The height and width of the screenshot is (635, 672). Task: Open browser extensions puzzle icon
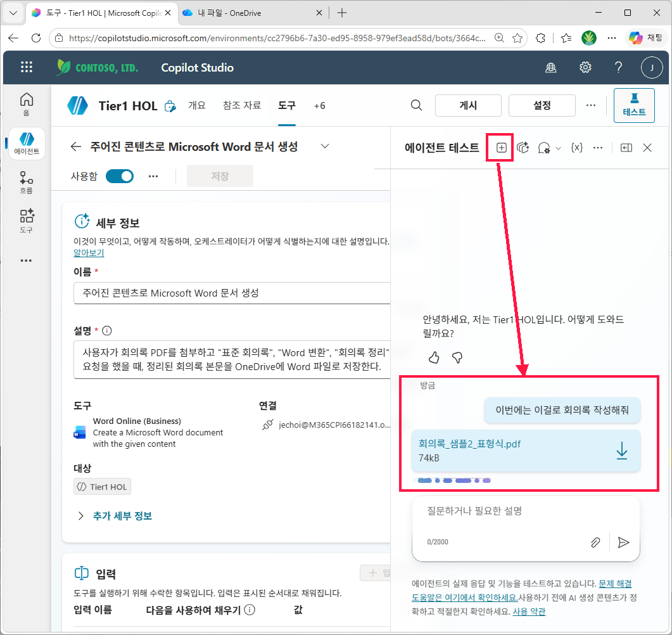point(540,38)
